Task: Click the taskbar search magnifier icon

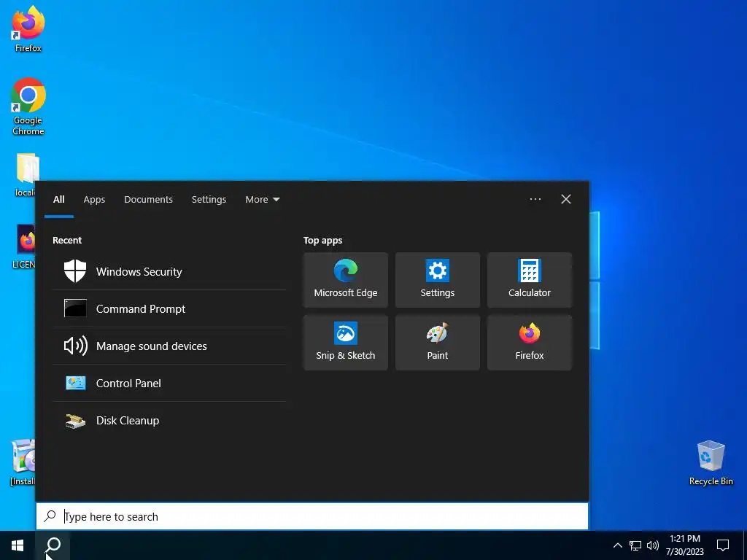Action: pyautogui.click(x=53, y=545)
